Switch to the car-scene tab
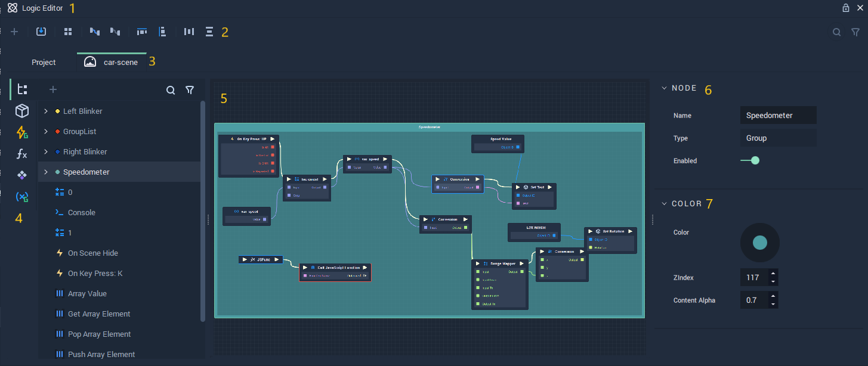 coord(112,62)
